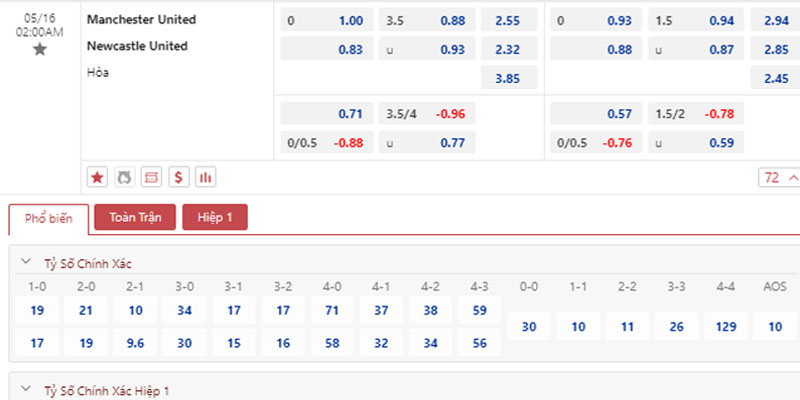
Task: Pick the under odds 0.77
Action: coord(427,142)
